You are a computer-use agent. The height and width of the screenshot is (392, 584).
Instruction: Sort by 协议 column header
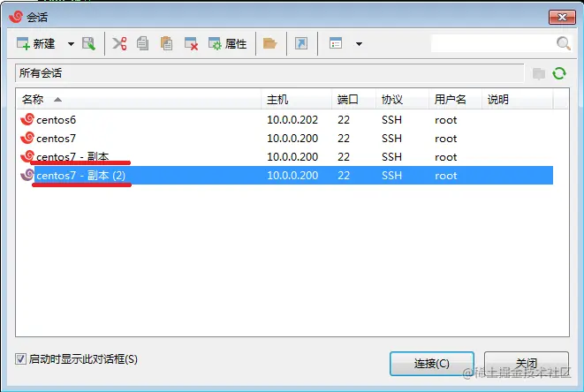click(402, 100)
